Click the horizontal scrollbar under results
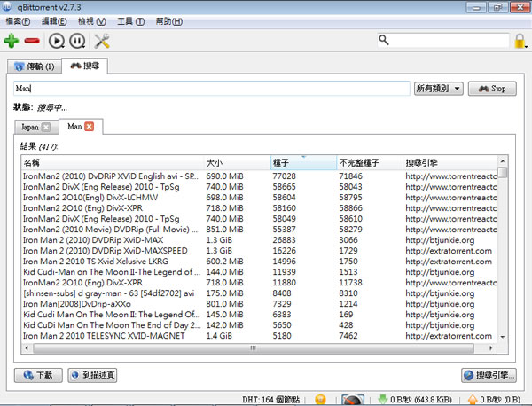The image size is (532, 406). click(x=257, y=349)
